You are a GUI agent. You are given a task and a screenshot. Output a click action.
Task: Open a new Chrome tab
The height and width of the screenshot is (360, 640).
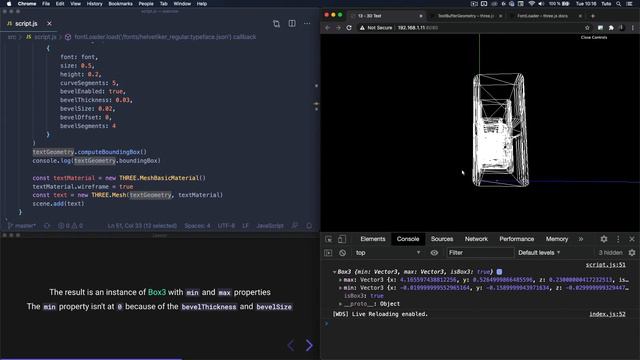[593, 16]
